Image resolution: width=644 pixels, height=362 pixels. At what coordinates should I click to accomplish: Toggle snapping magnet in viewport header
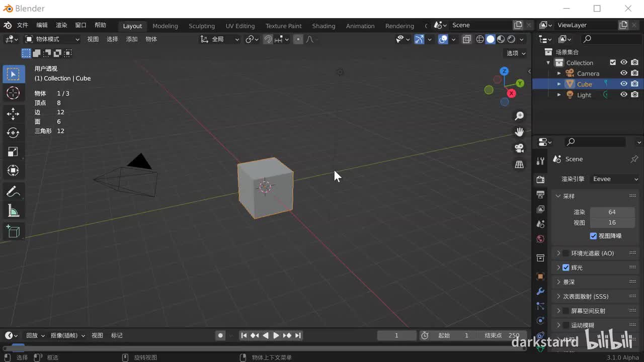[x=268, y=39]
